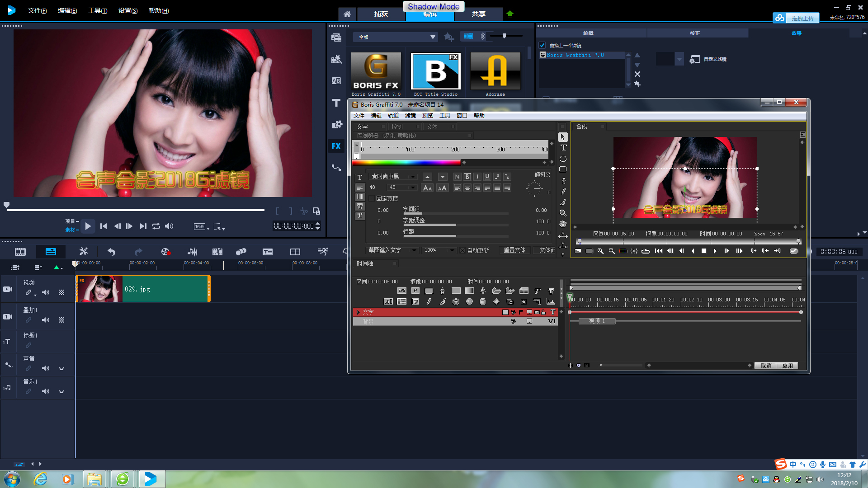Screen dimensions: 868x488
Task: Open the 16:9 aspect ratio dropdown
Action: pos(202,227)
